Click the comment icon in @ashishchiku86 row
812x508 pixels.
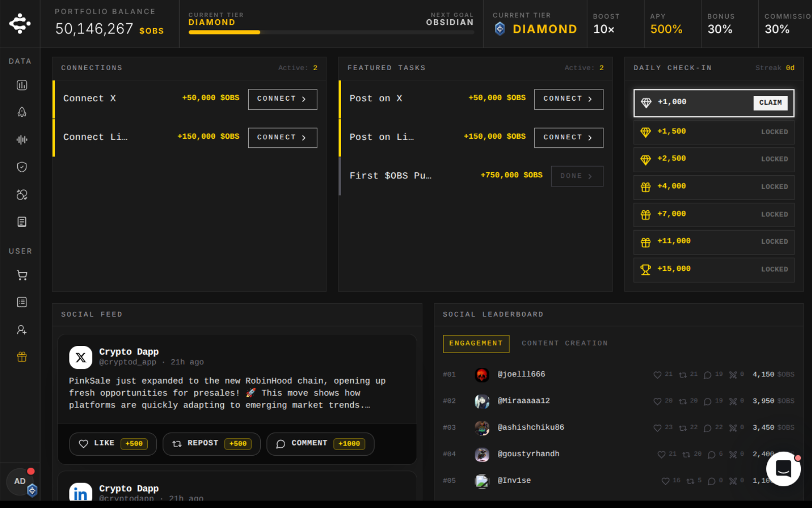707,428
